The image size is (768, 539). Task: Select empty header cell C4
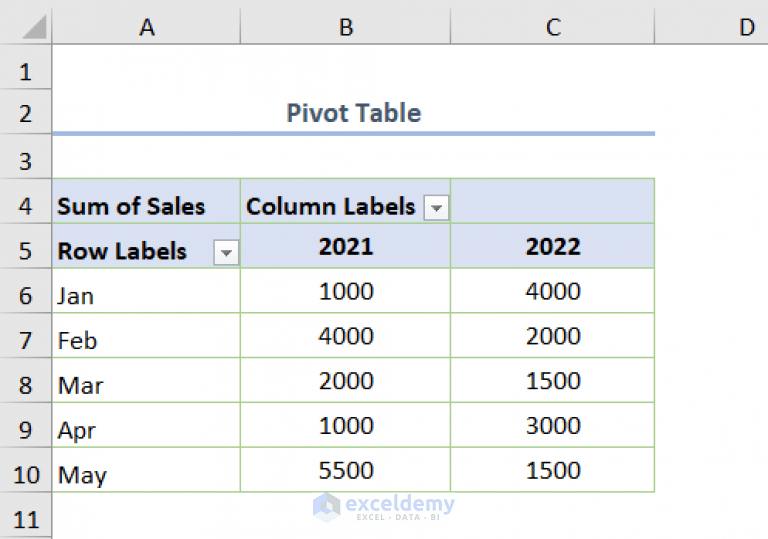pyautogui.click(x=552, y=202)
